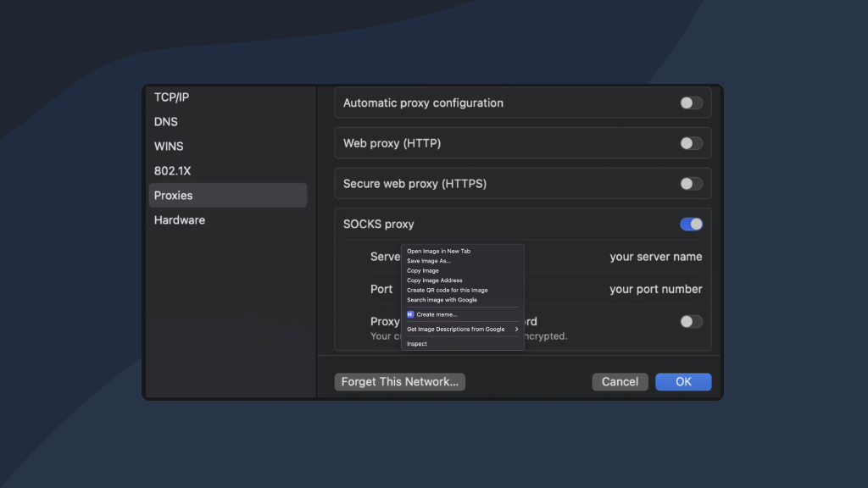Image resolution: width=868 pixels, height=488 pixels.
Task: Select Create QR code for this Image
Action: pos(447,290)
